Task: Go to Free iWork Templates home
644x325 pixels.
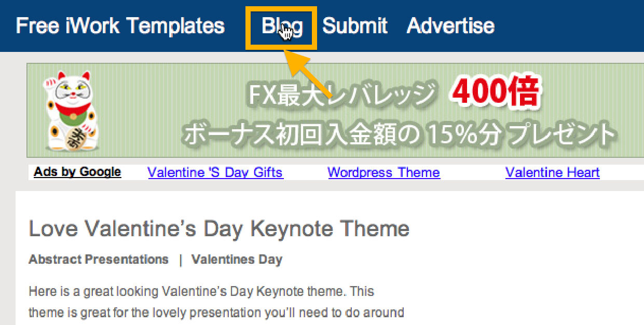Action: click(x=120, y=25)
